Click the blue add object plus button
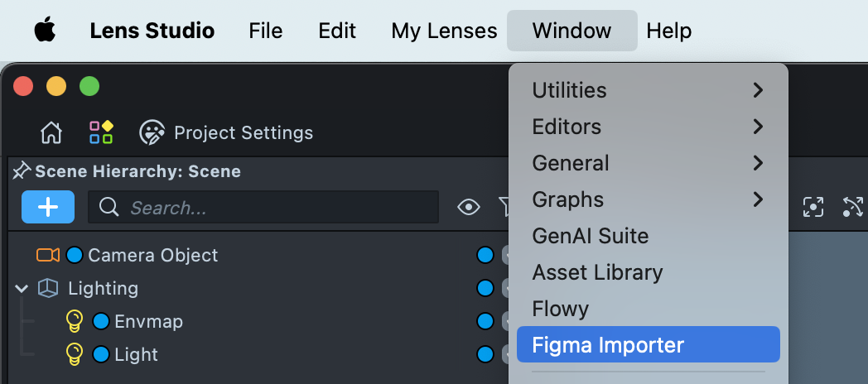Viewport: 868px width, 384px height. click(x=48, y=207)
